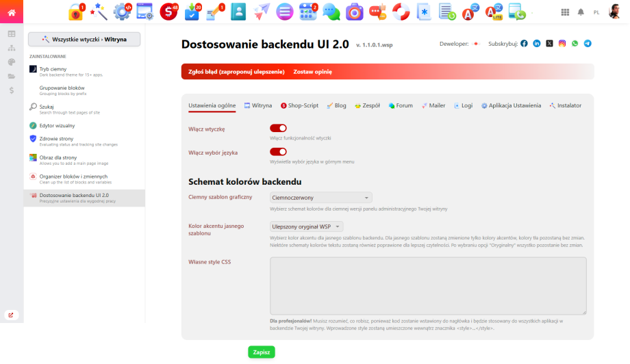Open the developer Facebook page
This screenshot has height=364, width=630.
click(524, 43)
